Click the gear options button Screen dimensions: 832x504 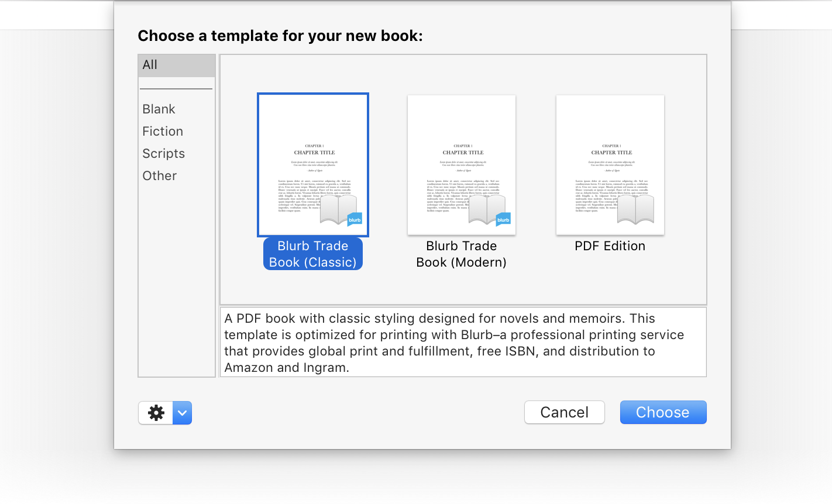156,413
